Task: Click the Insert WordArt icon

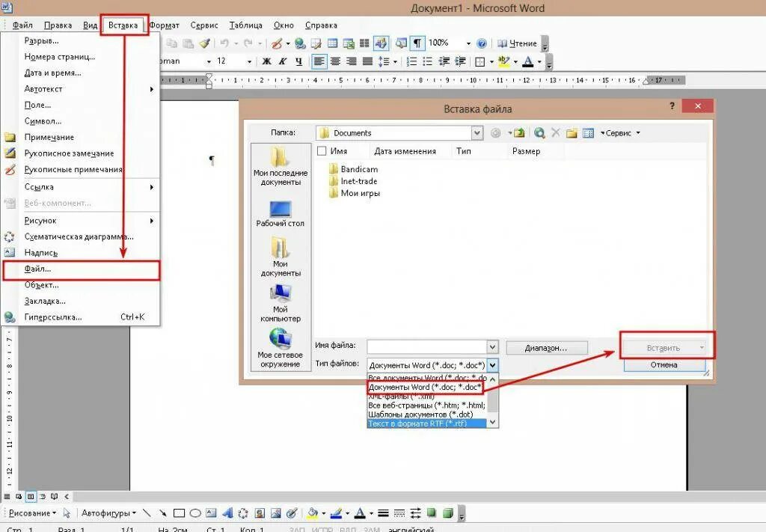Action: [x=227, y=513]
